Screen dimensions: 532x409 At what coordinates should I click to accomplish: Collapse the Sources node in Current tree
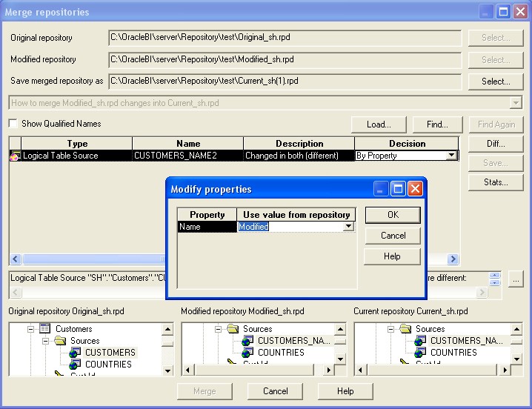(391, 329)
